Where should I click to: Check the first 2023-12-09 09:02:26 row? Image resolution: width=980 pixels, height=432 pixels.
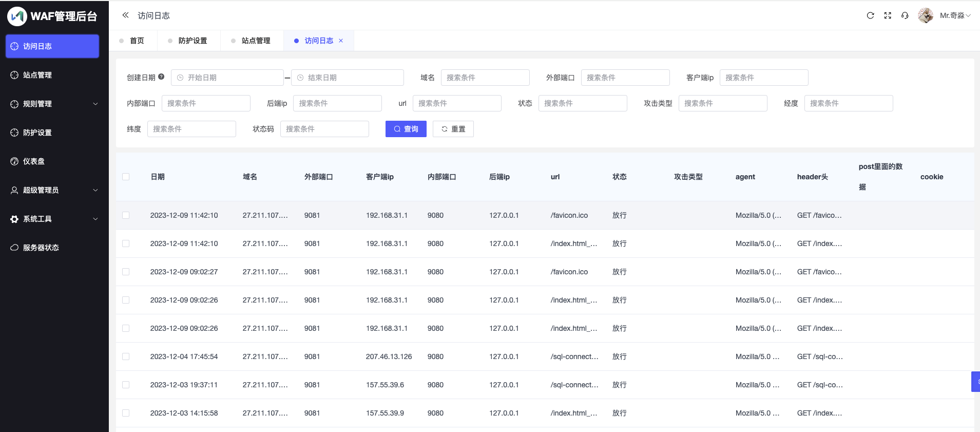pos(126,300)
